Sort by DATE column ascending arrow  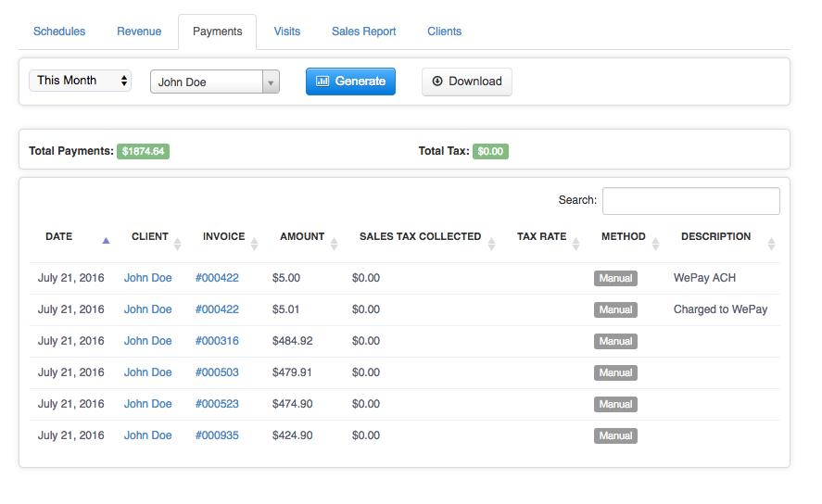[x=106, y=241]
